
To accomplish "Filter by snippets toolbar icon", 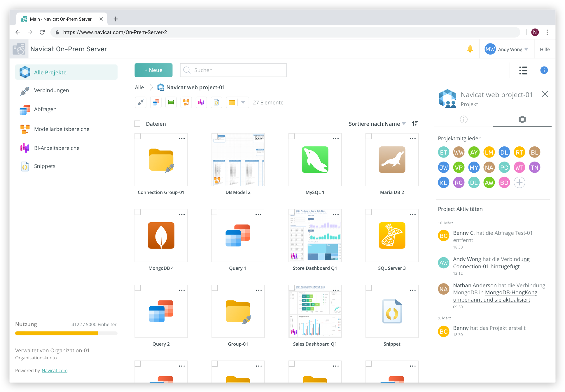I will click(x=216, y=102).
